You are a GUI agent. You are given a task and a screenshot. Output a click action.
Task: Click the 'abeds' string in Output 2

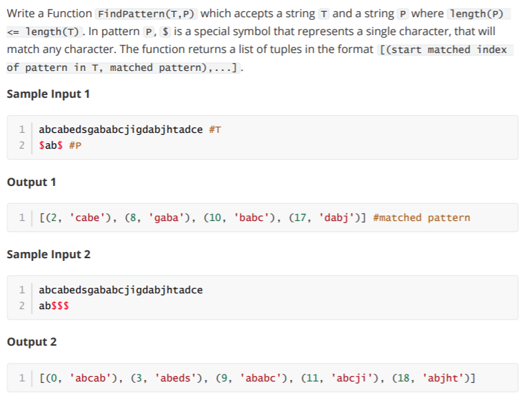(x=176, y=378)
